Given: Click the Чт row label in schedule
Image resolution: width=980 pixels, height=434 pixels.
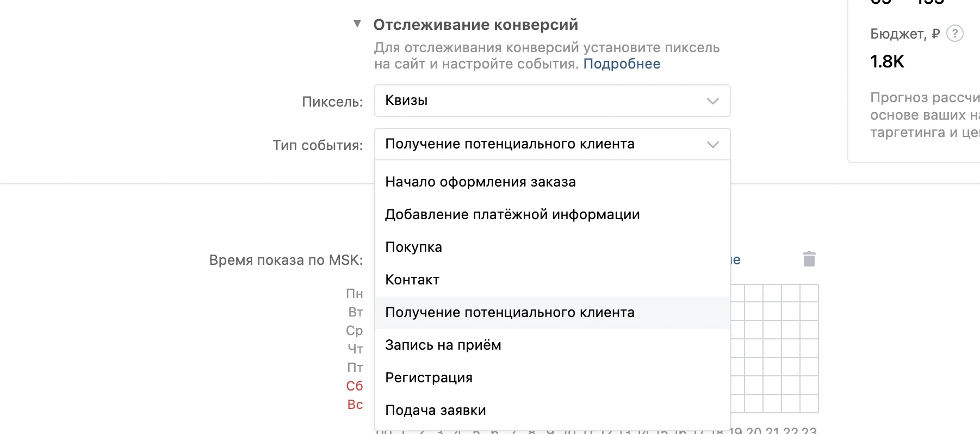Looking at the screenshot, I should click(356, 349).
